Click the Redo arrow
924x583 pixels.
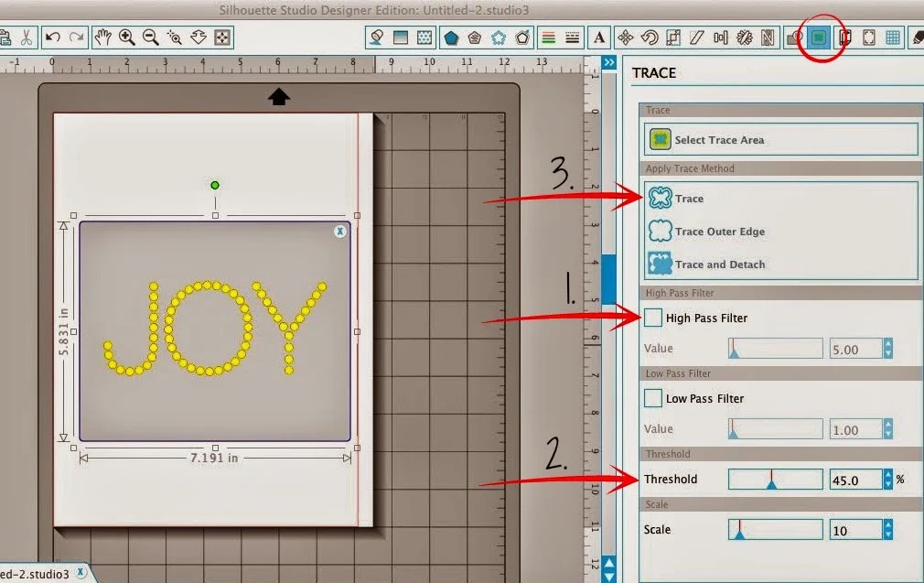point(76,38)
